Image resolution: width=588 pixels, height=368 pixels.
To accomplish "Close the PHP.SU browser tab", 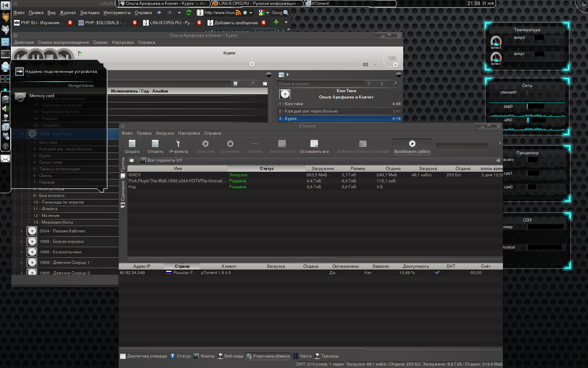I will (70, 22).
